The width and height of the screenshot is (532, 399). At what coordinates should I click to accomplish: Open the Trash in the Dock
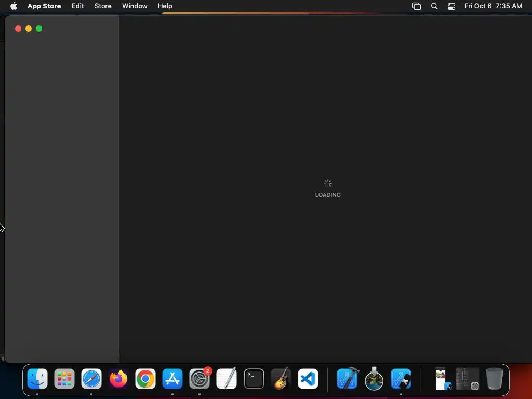pos(495,378)
